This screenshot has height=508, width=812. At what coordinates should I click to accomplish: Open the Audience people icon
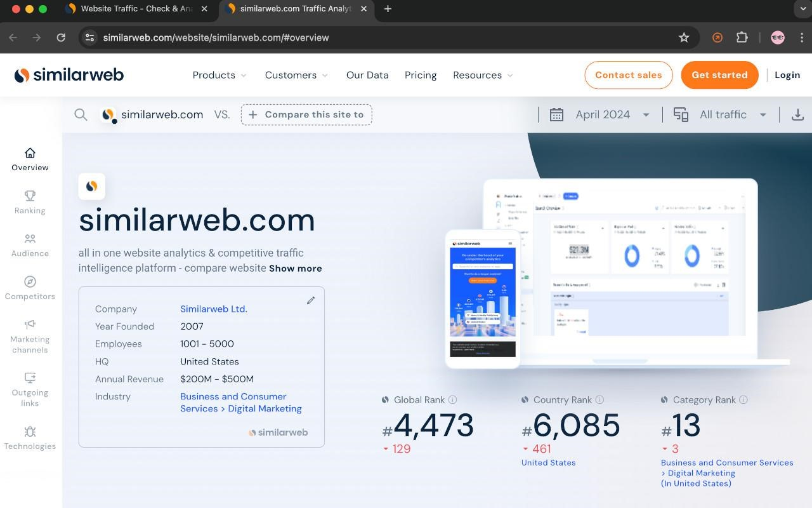click(30, 239)
